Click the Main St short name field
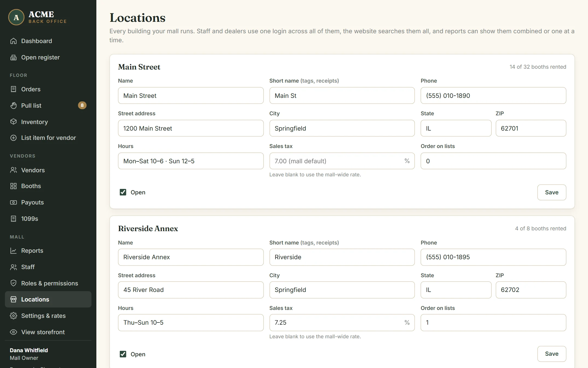 342,95
